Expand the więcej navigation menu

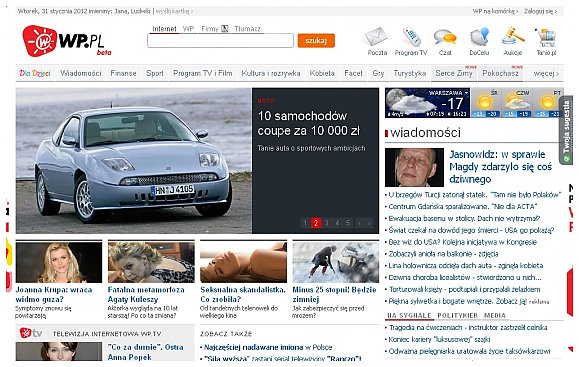click(546, 73)
